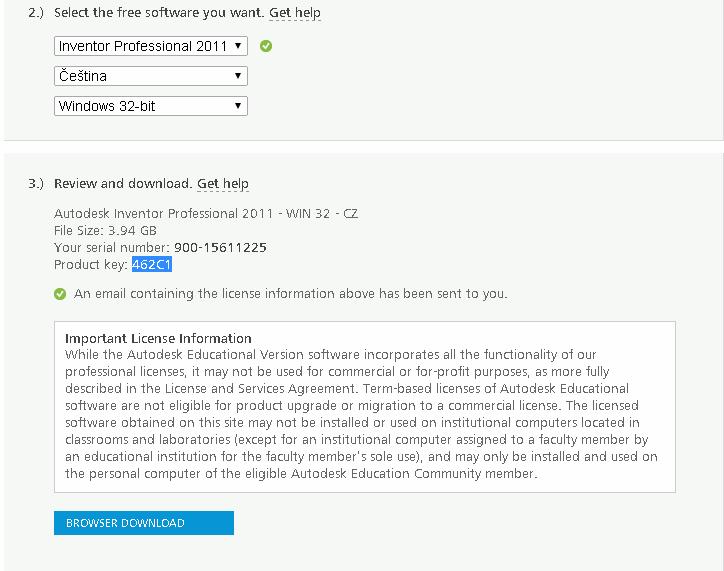
Task: Click the 'Select the free software you want' heading
Action: (158, 13)
